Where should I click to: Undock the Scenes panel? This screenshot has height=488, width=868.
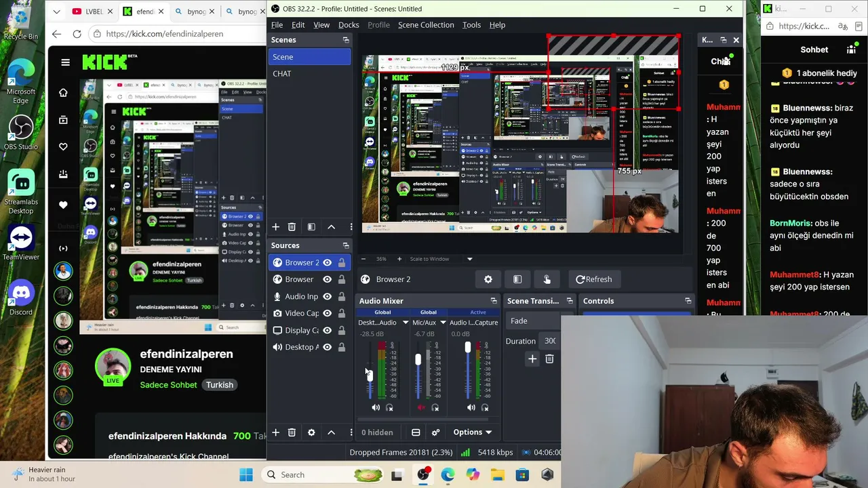(x=346, y=40)
